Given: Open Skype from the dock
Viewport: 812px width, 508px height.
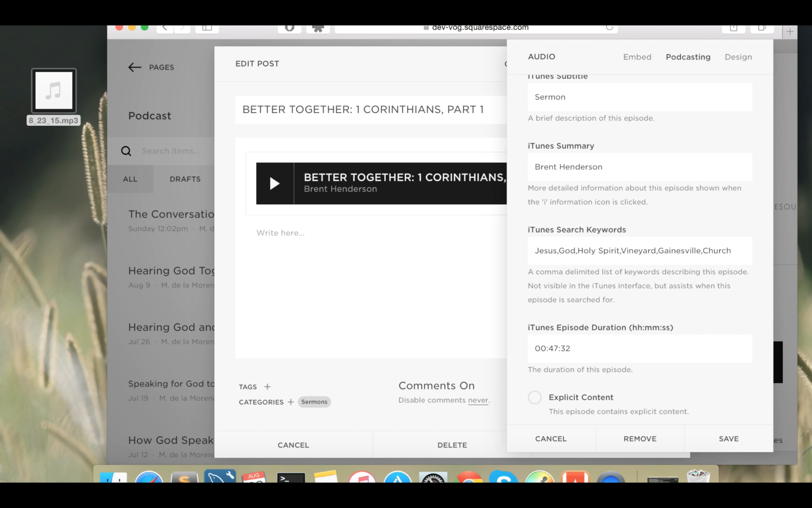Looking at the screenshot, I should (x=503, y=477).
